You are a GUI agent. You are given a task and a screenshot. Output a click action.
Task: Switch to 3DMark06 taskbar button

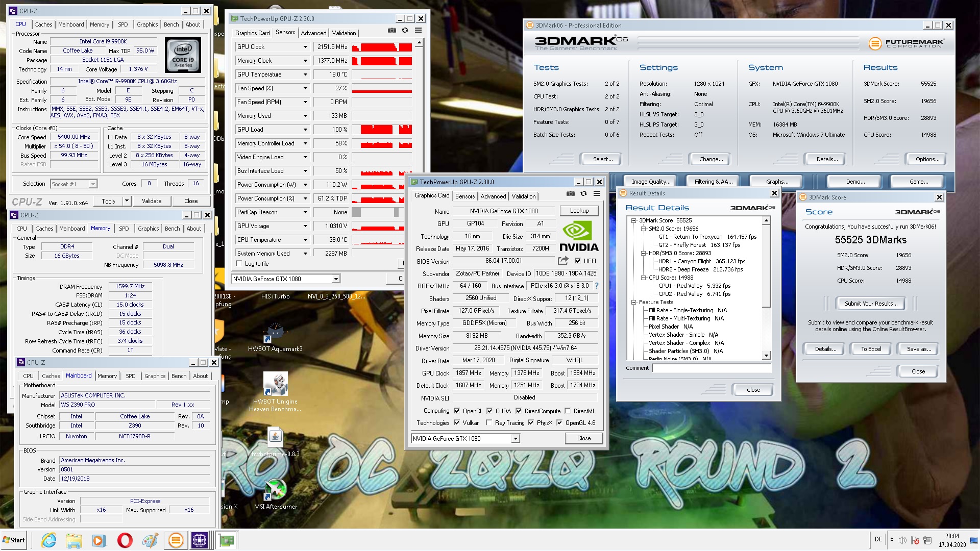point(176,540)
